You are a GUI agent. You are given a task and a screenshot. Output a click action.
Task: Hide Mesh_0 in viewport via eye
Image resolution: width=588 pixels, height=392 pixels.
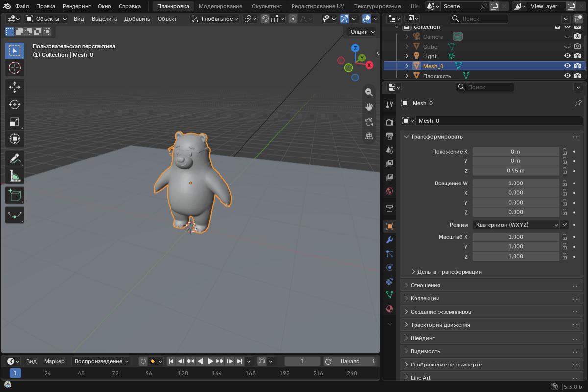567,66
